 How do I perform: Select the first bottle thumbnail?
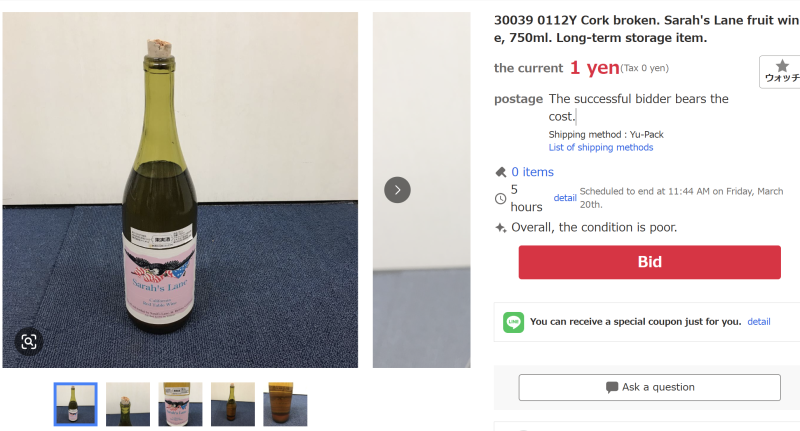click(x=76, y=404)
